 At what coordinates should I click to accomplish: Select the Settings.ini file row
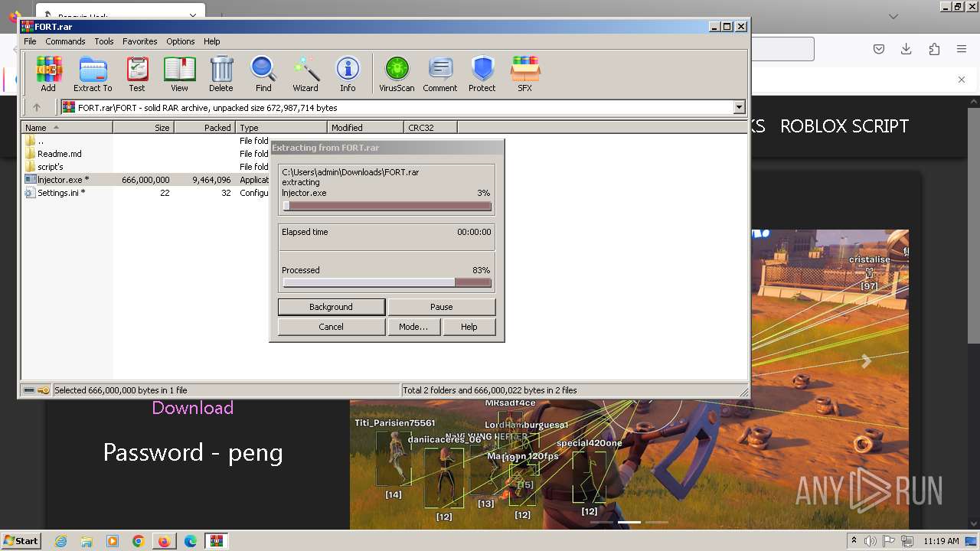tap(145, 193)
